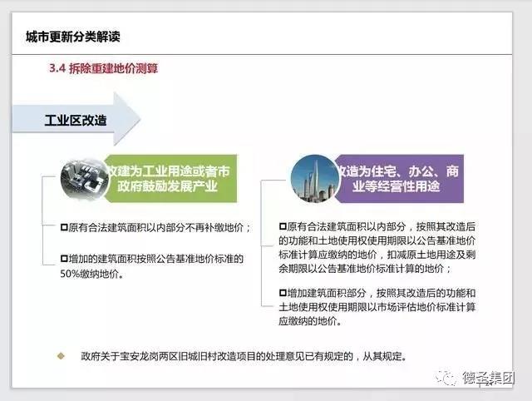Viewport: 532px width, 401px height.
Task: Click square bullet before 原有合法建筑面积以内部分不再补缴地价
Action: pyautogui.click(x=64, y=227)
